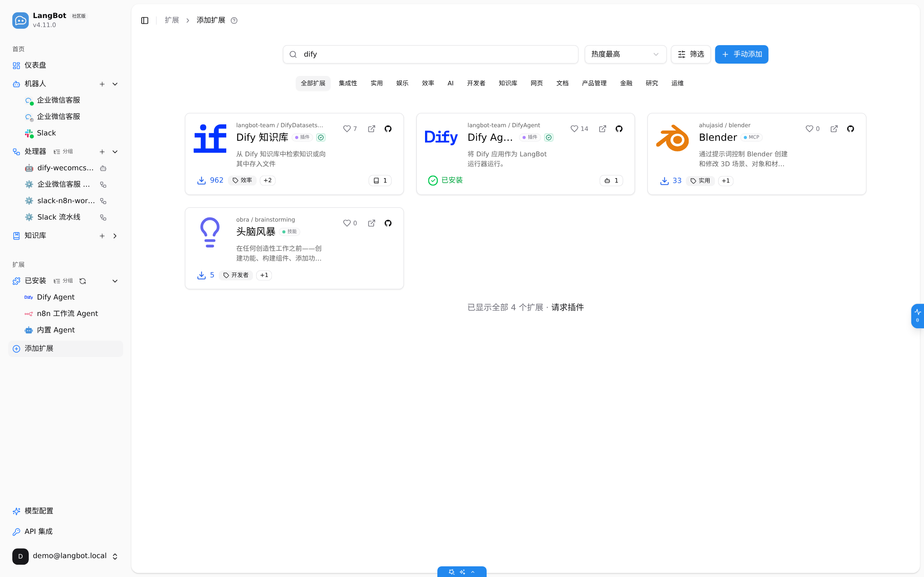
Task: Open the Slack 流水线 processor item
Action: click(x=66, y=217)
